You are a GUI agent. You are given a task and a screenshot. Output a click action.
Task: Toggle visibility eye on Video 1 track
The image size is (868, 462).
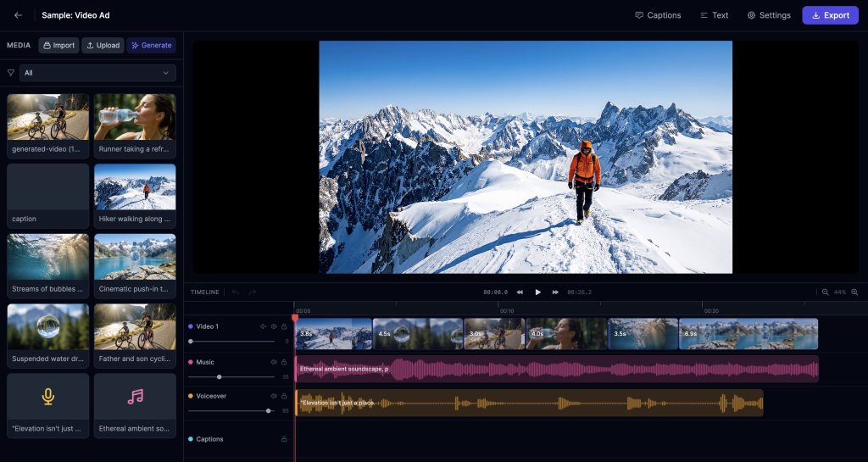(x=274, y=326)
